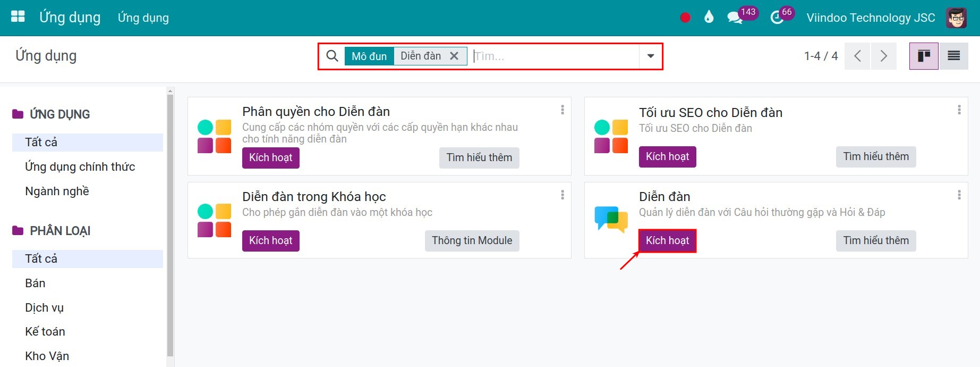Switch to kanban view
Image resolution: width=980 pixels, height=367 pixels.
(924, 56)
